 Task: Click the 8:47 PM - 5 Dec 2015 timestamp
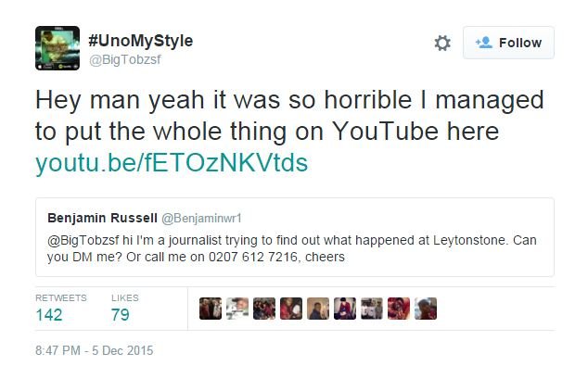click(94, 350)
